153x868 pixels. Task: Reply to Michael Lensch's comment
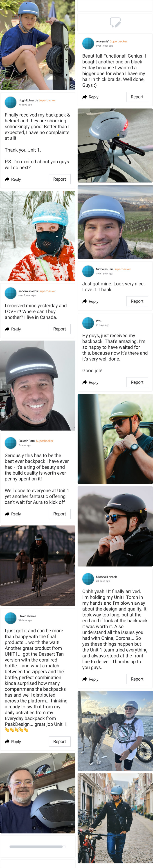pyautogui.click(x=90, y=679)
